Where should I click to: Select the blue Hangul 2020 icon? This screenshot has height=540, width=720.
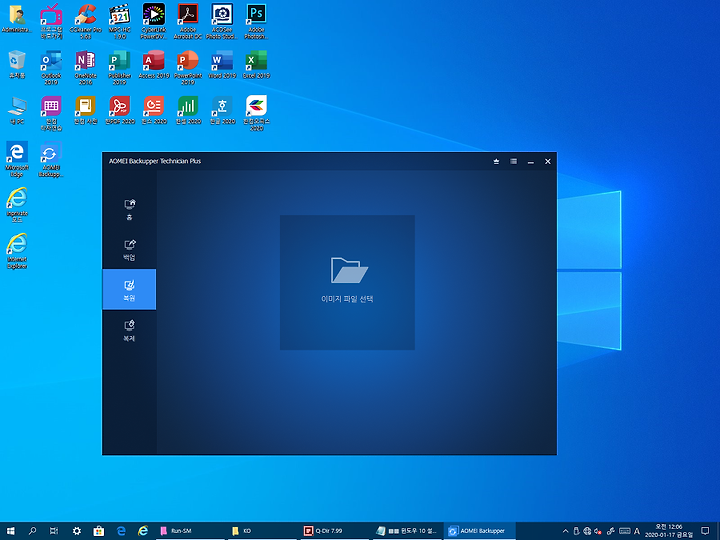pyautogui.click(x=222, y=110)
